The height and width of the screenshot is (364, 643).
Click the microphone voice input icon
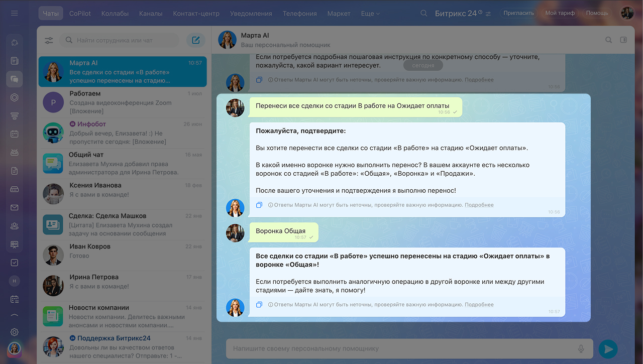581,348
